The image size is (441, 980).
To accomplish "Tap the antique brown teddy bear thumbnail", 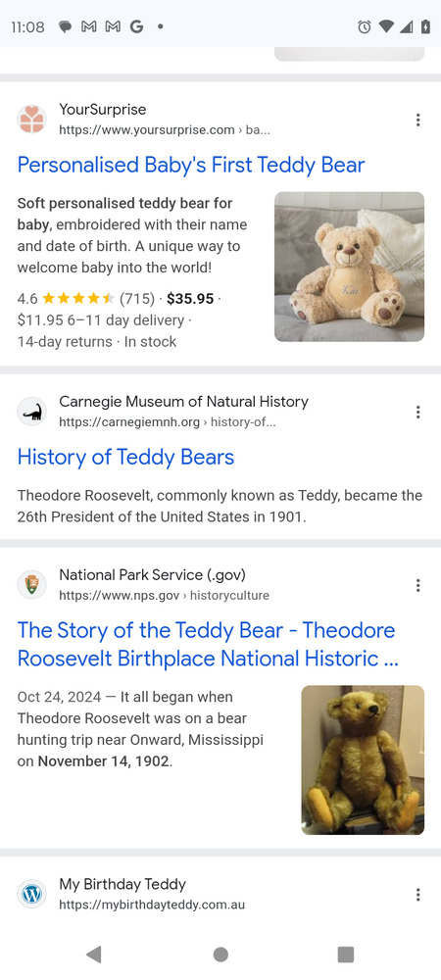I will point(363,760).
